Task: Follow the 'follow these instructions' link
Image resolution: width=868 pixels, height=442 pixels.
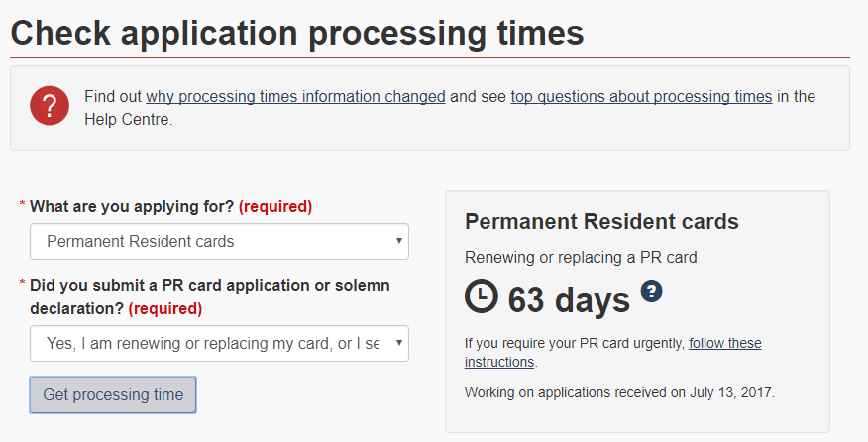Action: [725, 344]
